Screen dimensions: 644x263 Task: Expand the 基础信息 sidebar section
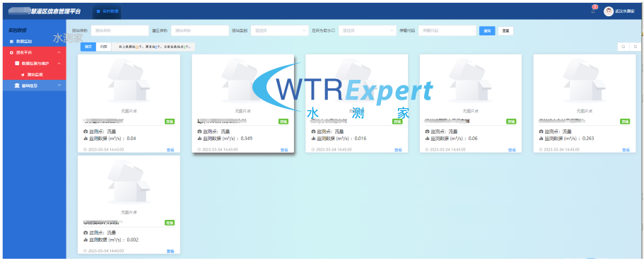pos(34,86)
